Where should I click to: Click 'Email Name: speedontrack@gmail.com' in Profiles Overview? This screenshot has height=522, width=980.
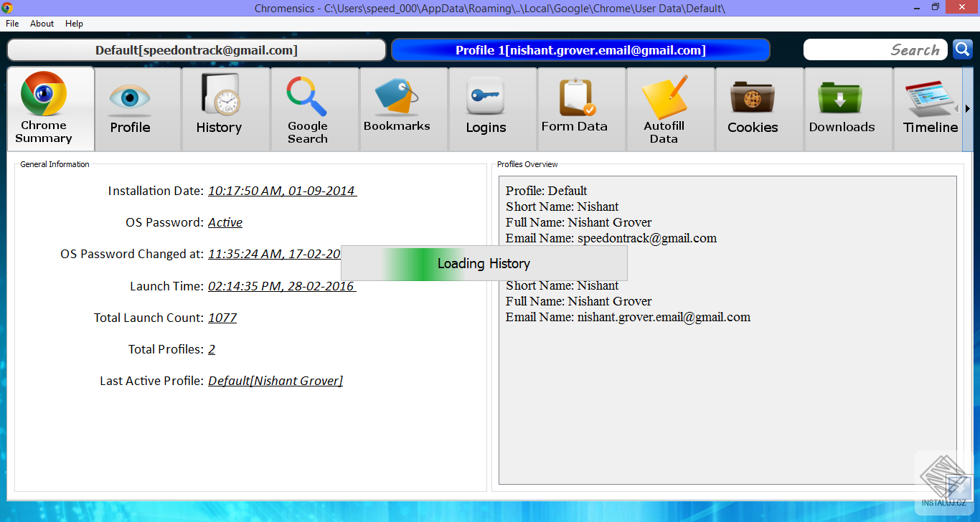(611, 238)
